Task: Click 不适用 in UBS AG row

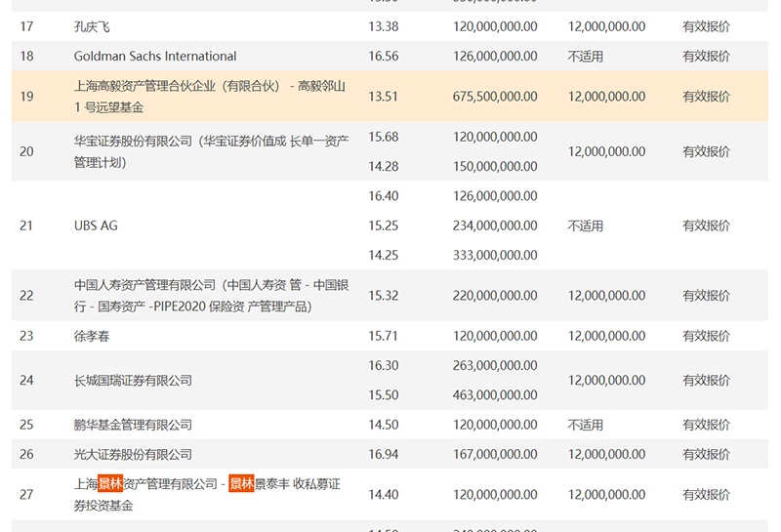Action: (x=585, y=226)
